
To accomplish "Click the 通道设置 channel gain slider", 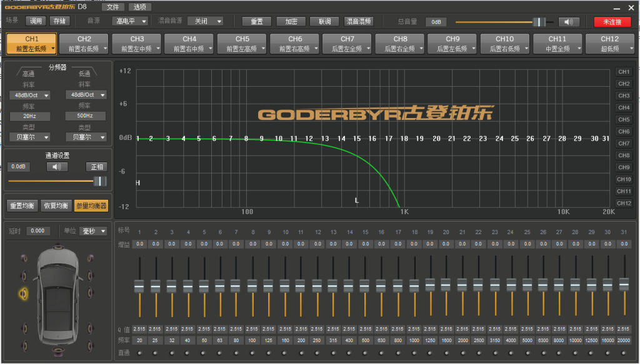I will pos(57,181).
